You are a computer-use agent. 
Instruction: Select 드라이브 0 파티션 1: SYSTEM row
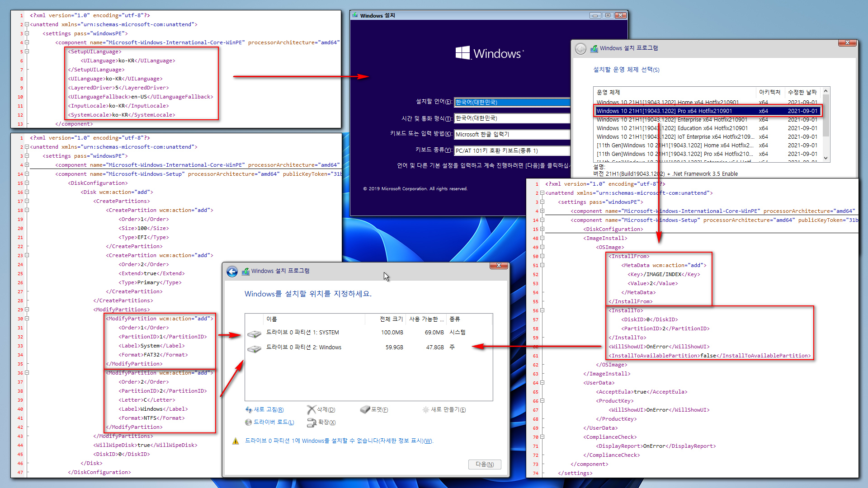[x=368, y=333]
